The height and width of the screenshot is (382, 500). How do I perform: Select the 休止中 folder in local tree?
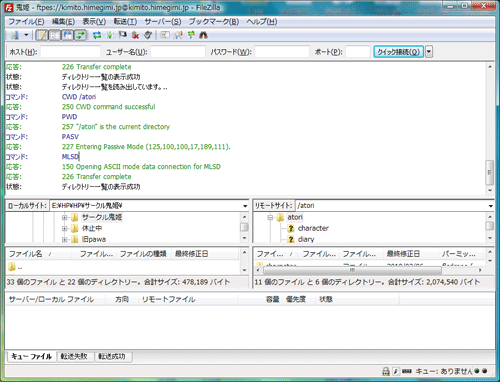(92, 228)
